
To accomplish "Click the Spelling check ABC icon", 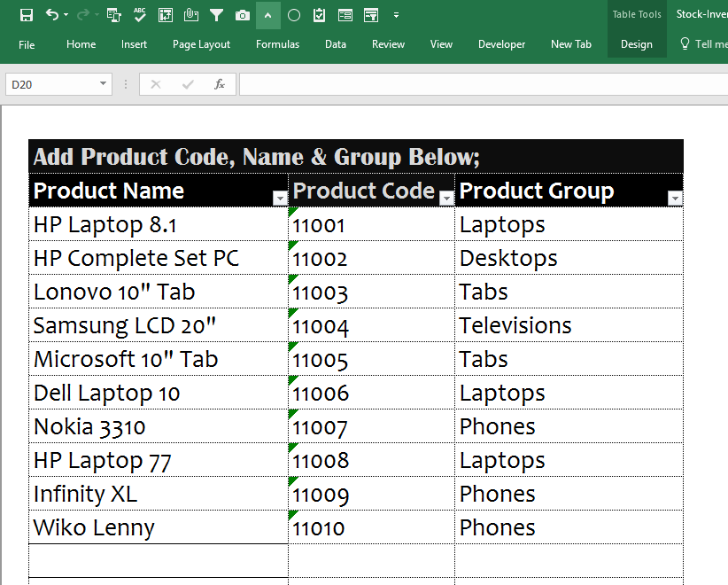I will [x=139, y=15].
